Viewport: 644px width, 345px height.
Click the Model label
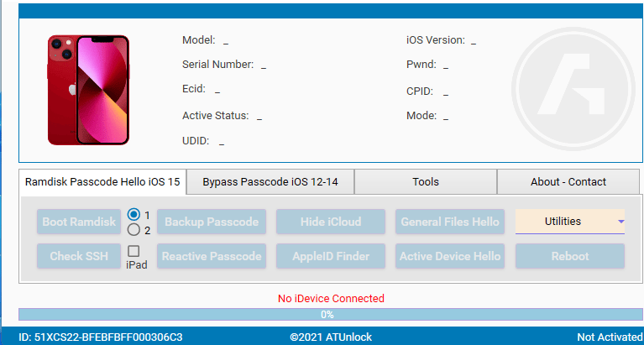[x=199, y=40]
